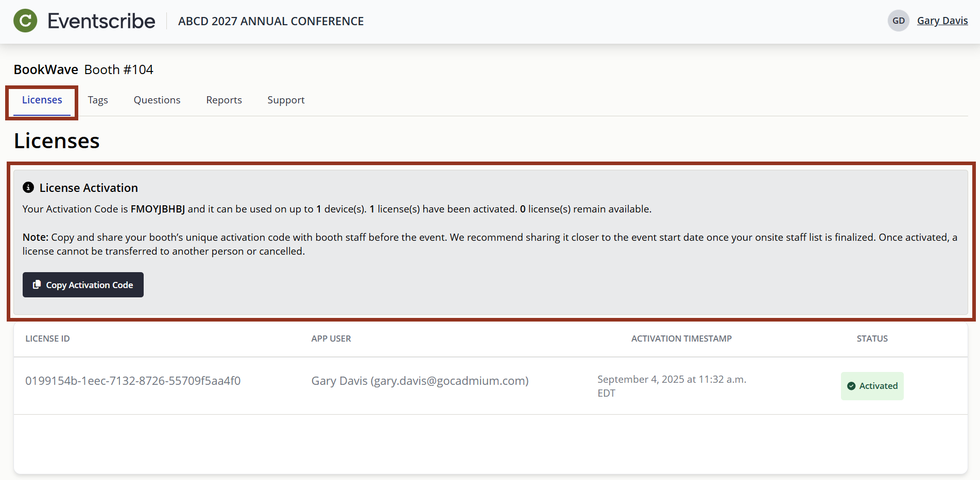Click the BookWave Booth #104 heading

83,69
